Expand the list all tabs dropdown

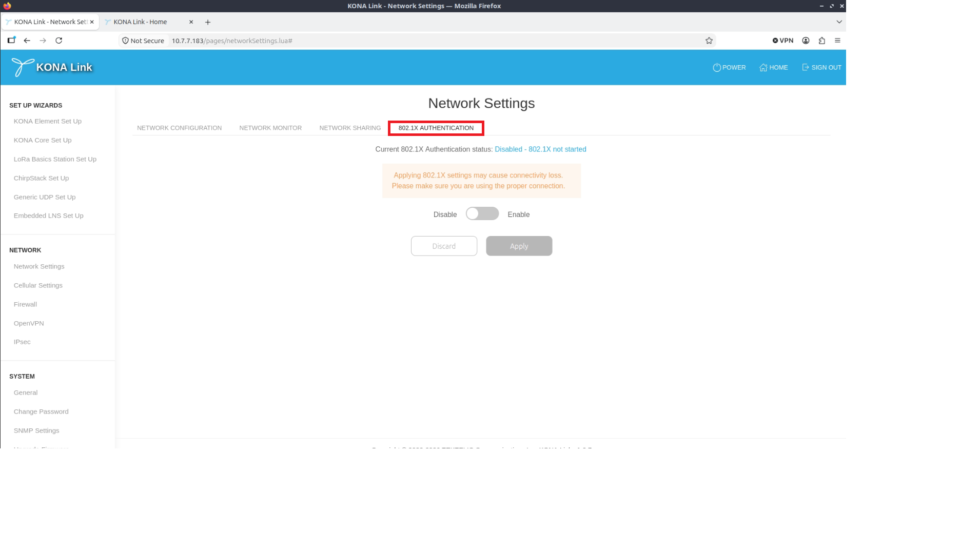(839, 22)
